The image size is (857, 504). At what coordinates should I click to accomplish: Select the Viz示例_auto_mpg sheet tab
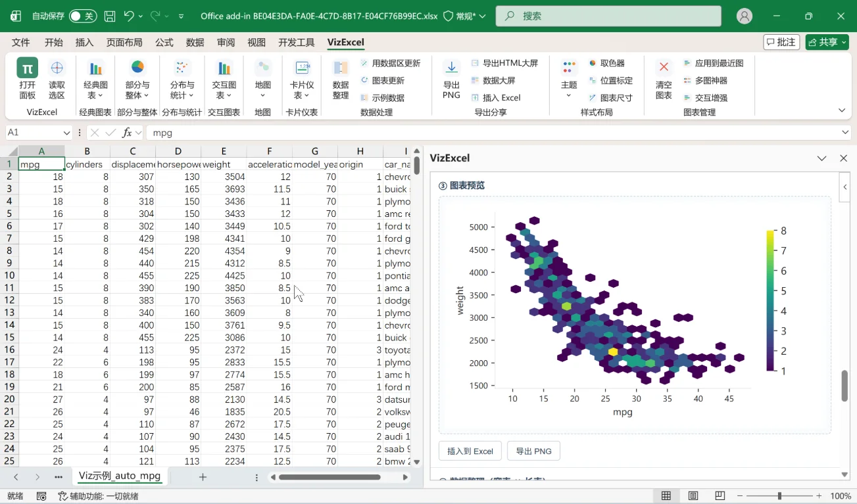[x=120, y=476]
